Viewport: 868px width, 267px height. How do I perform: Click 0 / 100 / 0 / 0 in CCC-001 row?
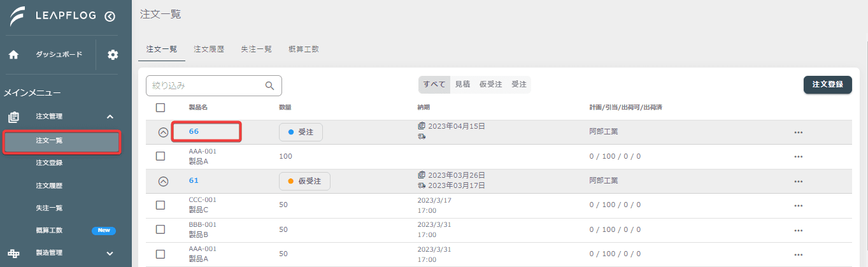tap(615, 205)
